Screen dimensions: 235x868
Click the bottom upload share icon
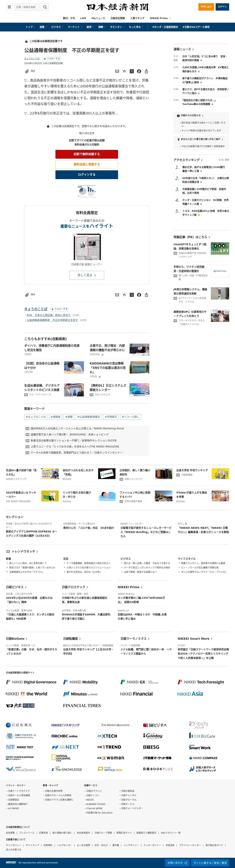(x=147, y=295)
